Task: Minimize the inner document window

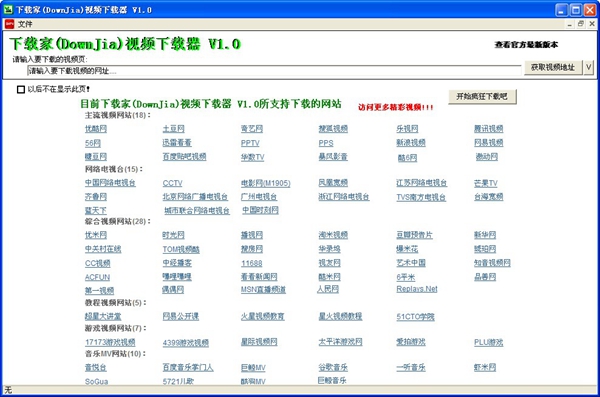Action: pyautogui.click(x=570, y=24)
